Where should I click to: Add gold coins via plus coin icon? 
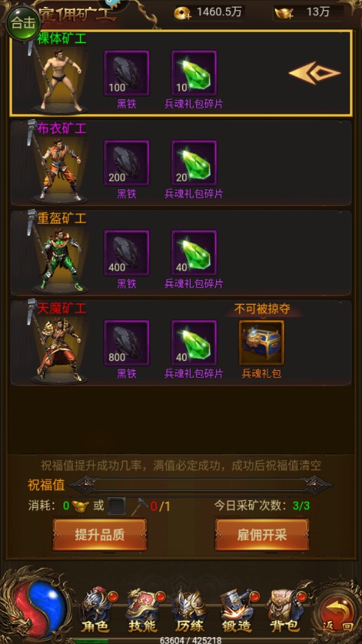click(183, 14)
